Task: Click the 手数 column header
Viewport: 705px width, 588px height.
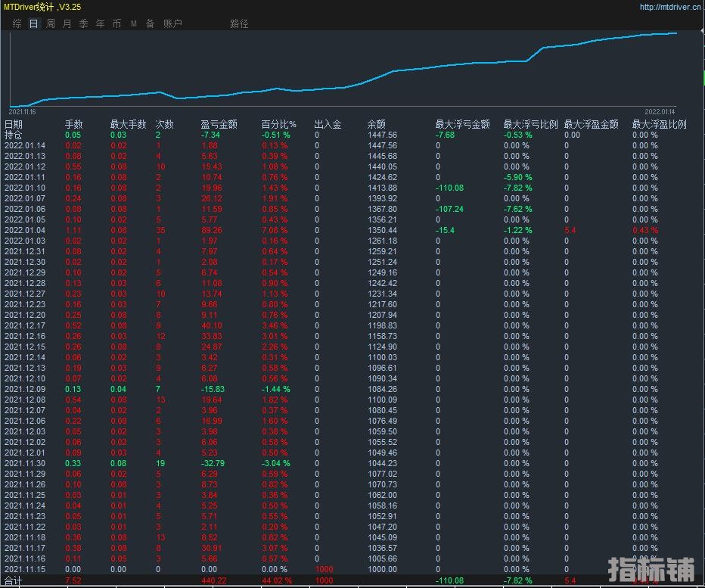Action: (73, 124)
